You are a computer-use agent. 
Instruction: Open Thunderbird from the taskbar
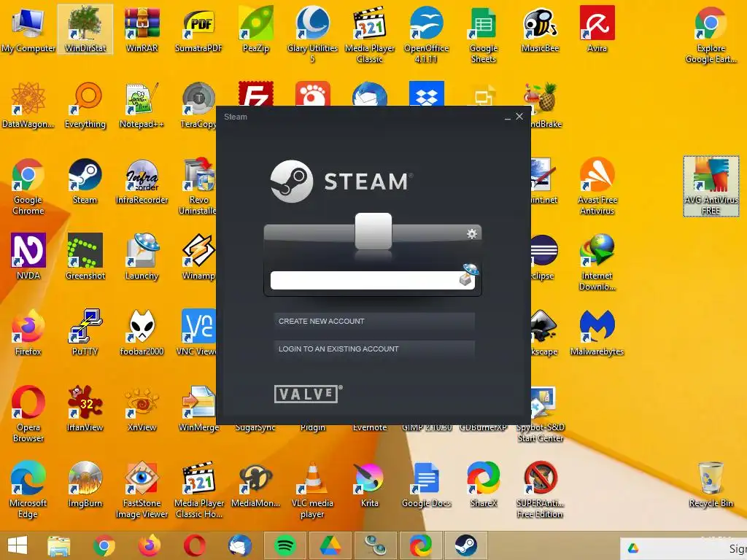[x=239, y=545]
